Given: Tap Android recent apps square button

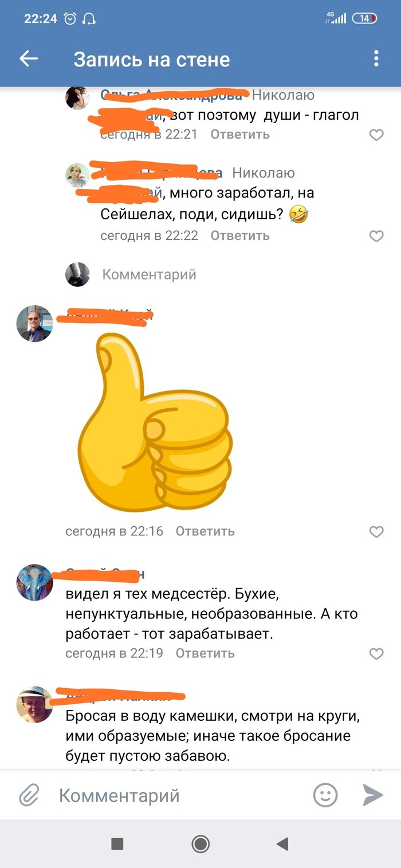Looking at the screenshot, I should [x=117, y=844].
